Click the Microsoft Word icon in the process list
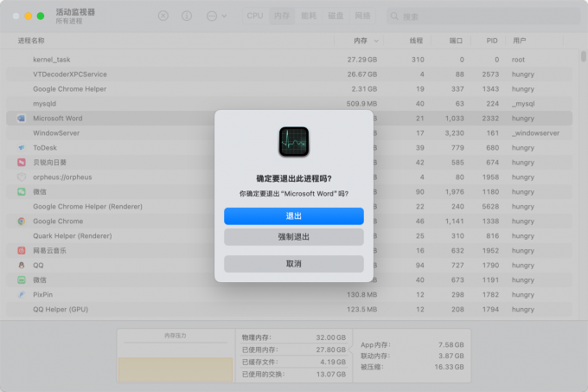The width and height of the screenshot is (588, 392). coord(21,119)
